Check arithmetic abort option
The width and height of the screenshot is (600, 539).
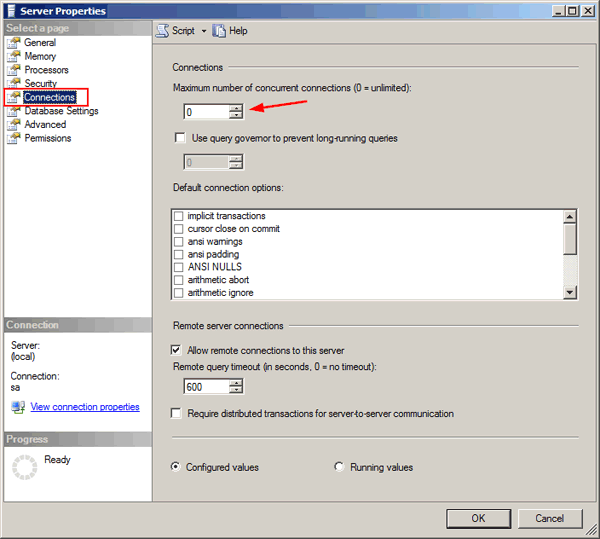(179, 280)
